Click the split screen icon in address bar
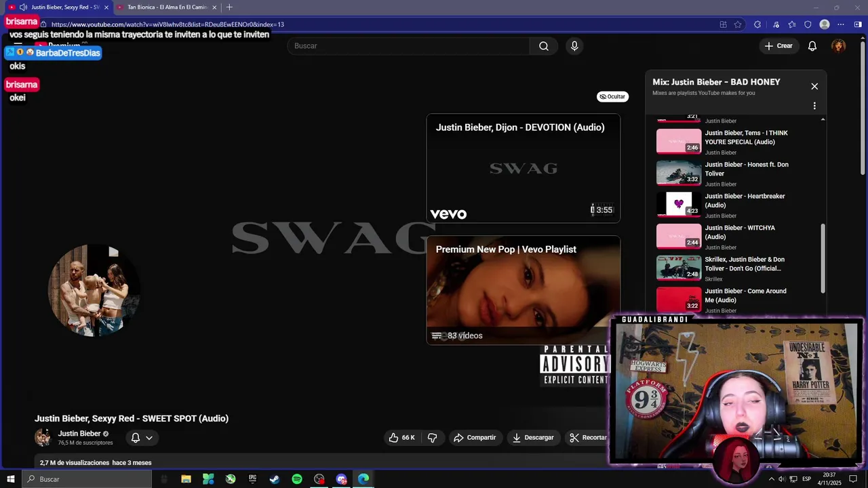Screen dimensions: 868x488 click(x=724, y=24)
